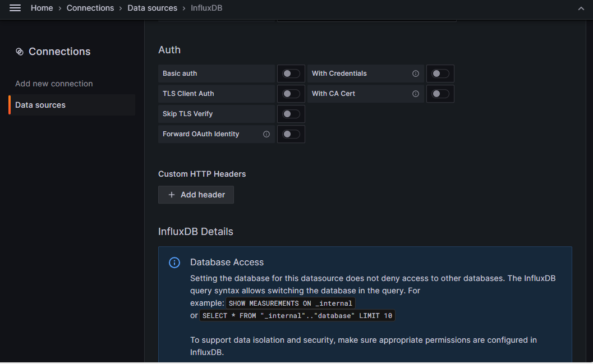The height and width of the screenshot is (364, 593).
Task: Collapse the top bar with chevron arrow
Action: [x=581, y=8]
